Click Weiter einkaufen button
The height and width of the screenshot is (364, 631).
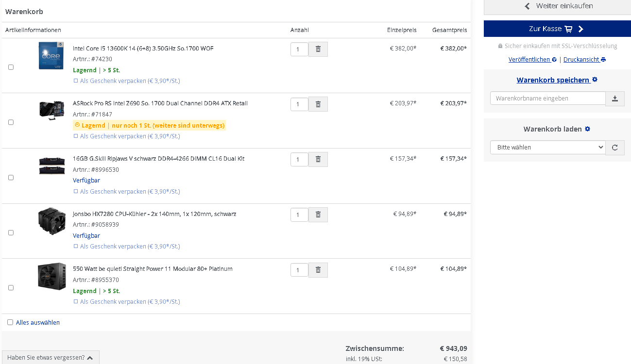[557, 6]
